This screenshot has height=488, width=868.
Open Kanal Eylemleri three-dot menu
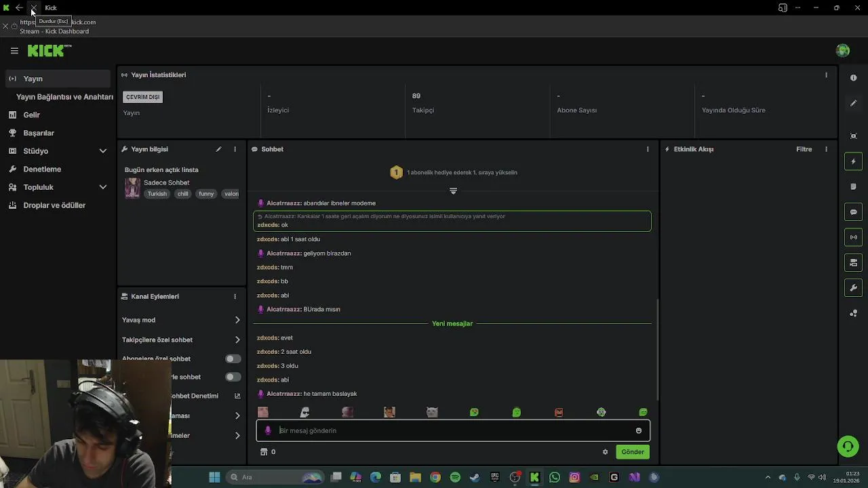click(x=235, y=296)
